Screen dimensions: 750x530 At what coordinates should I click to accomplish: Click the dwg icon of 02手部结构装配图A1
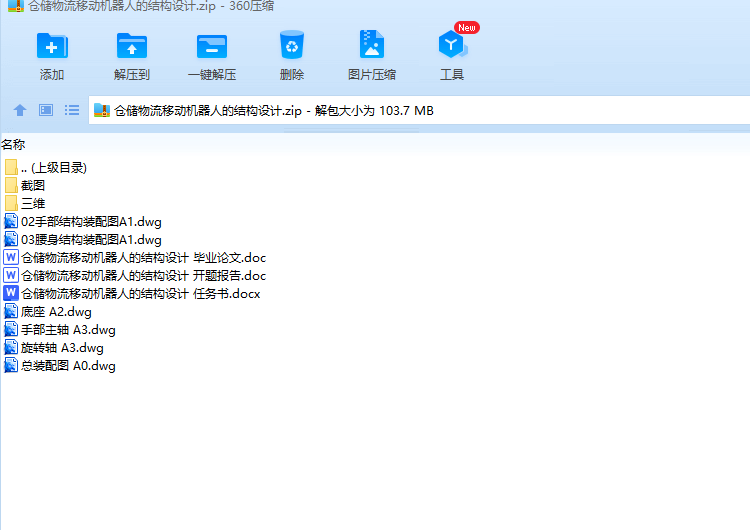[x=11, y=221]
